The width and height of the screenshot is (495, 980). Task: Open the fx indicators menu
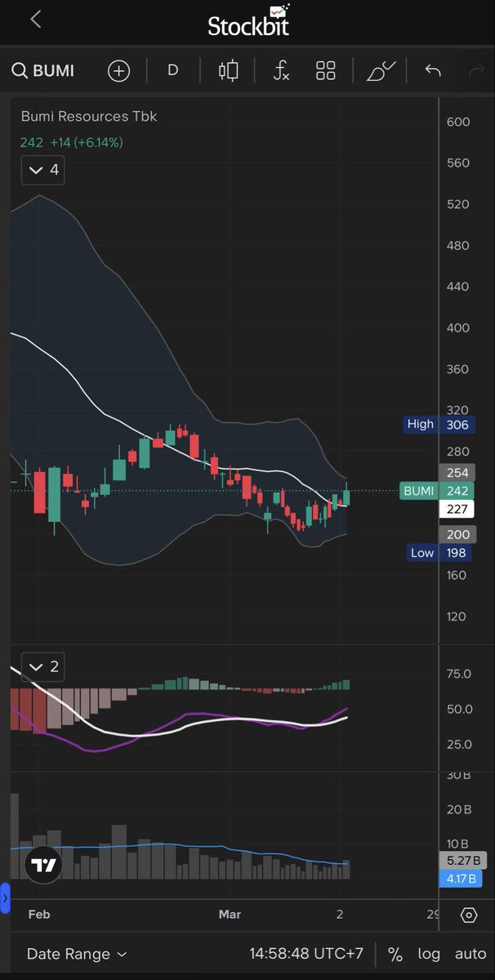[280, 71]
